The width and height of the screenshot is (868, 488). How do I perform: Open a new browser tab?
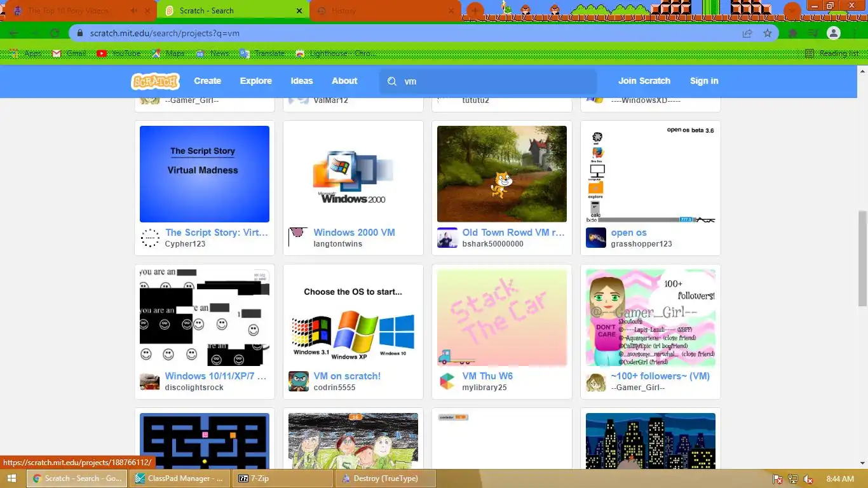tap(475, 11)
